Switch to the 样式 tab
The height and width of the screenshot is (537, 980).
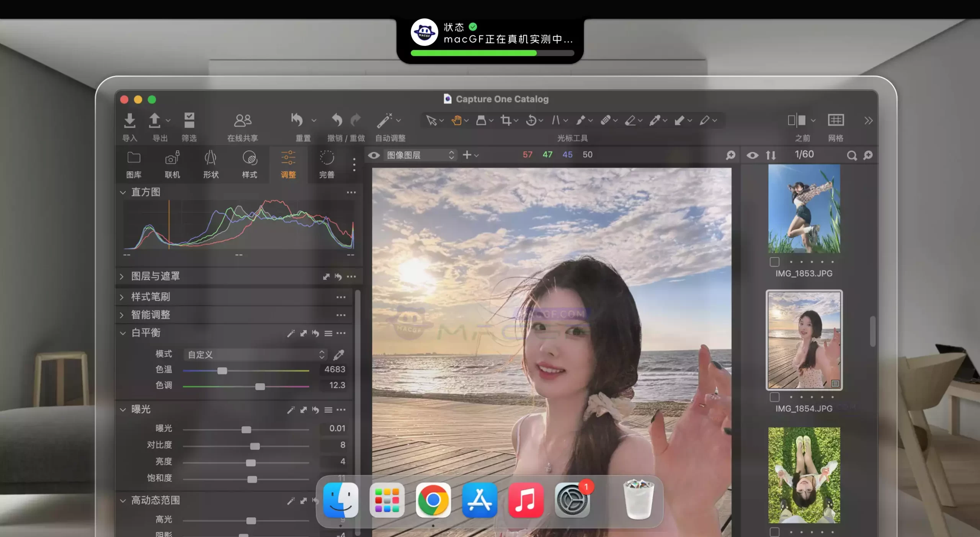point(249,165)
